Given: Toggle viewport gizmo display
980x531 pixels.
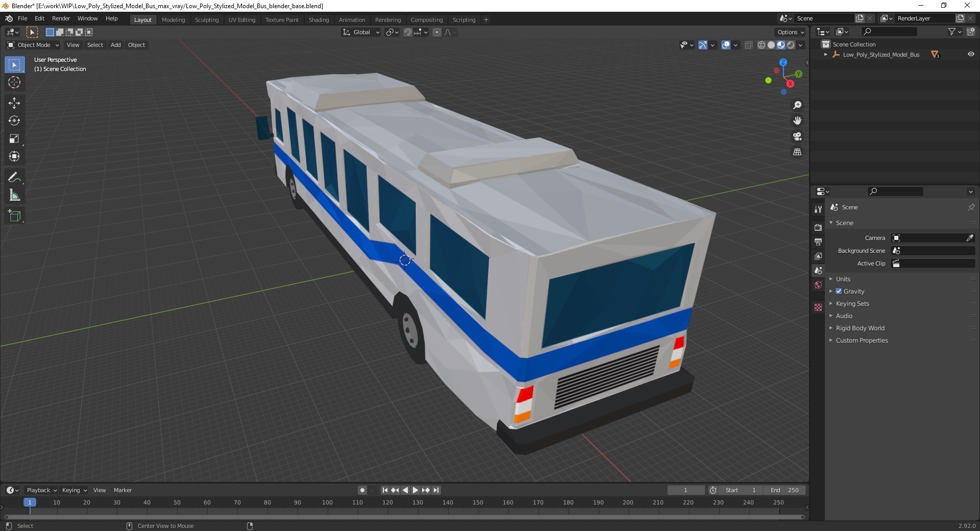Looking at the screenshot, I should click(x=703, y=45).
